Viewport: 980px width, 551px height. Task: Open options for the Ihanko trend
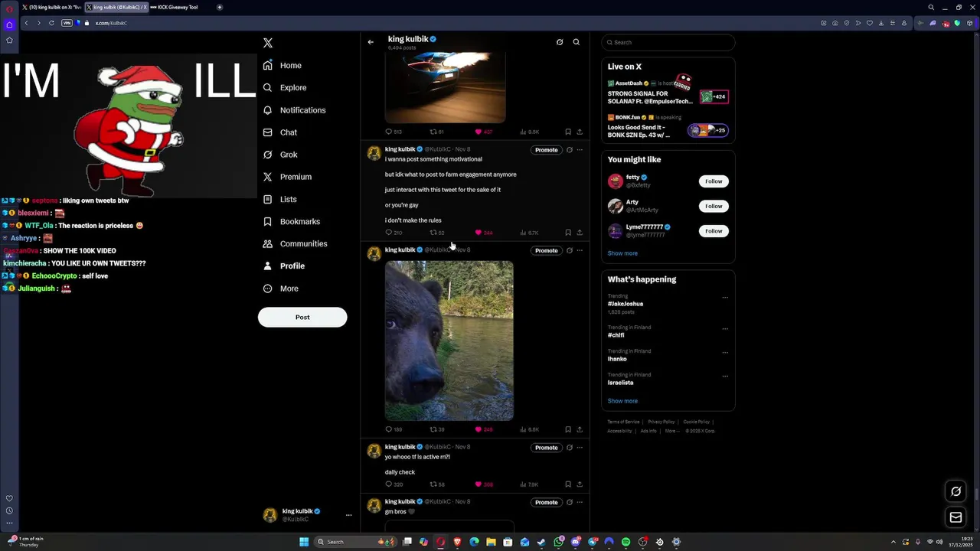(x=725, y=353)
